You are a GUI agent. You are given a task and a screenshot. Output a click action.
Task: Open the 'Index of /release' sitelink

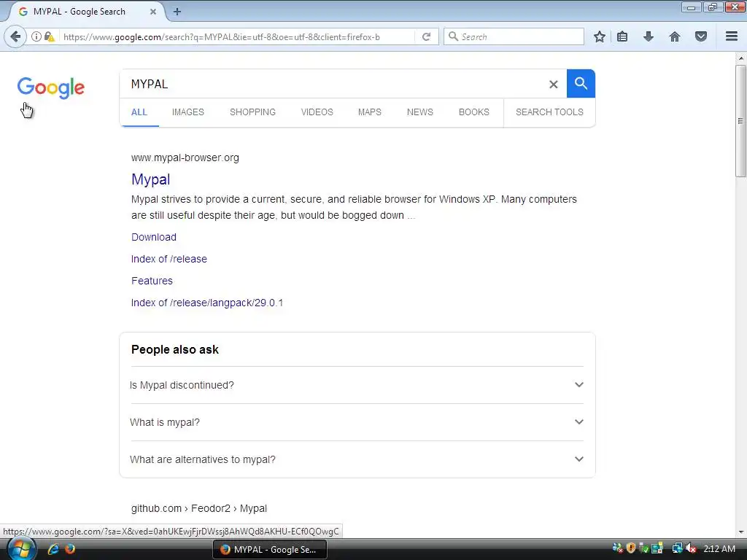169,259
